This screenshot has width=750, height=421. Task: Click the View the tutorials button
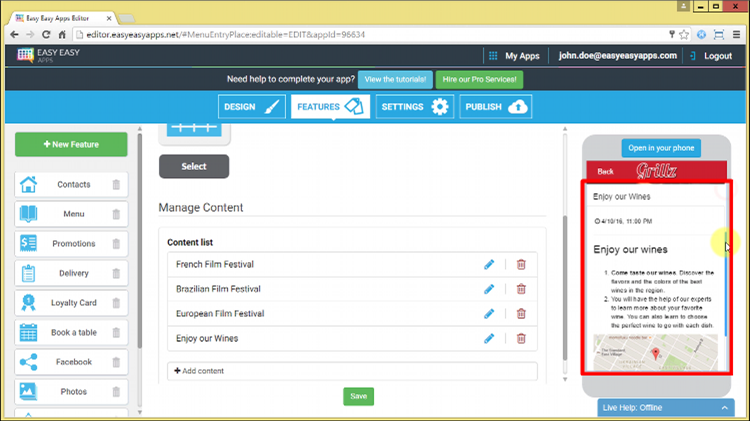395,79
